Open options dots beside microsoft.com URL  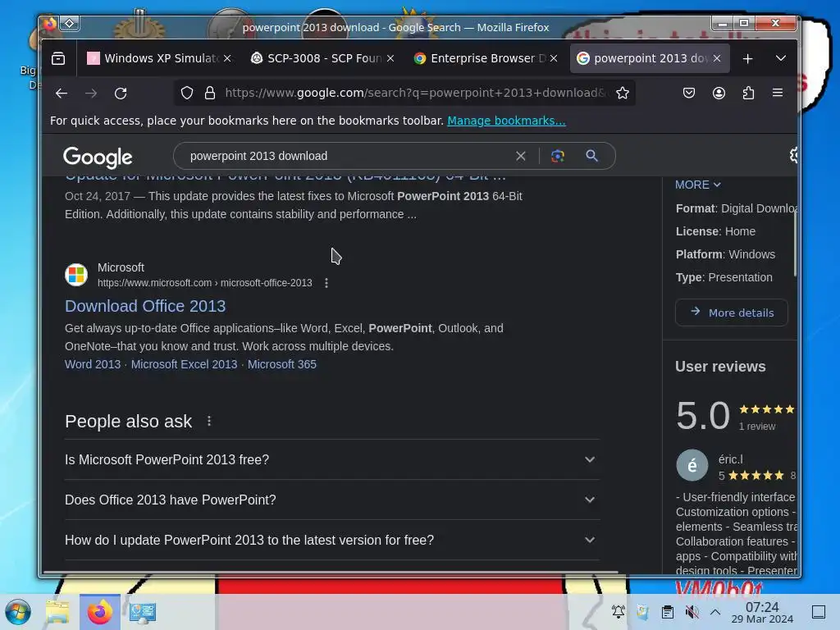pos(326,283)
